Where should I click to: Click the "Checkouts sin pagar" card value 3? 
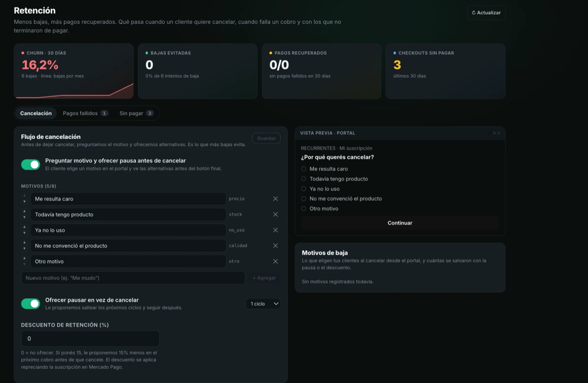point(397,65)
